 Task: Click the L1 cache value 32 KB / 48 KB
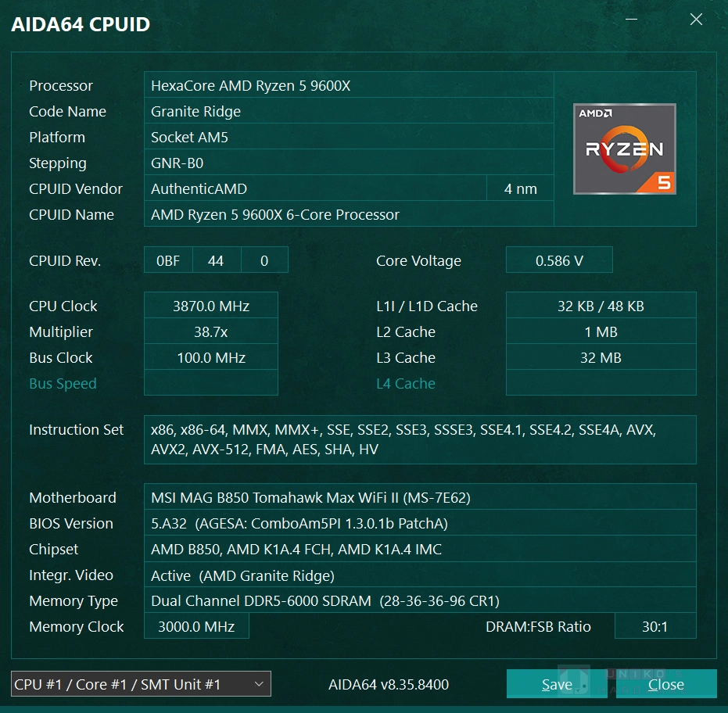pyautogui.click(x=601, y=306)
